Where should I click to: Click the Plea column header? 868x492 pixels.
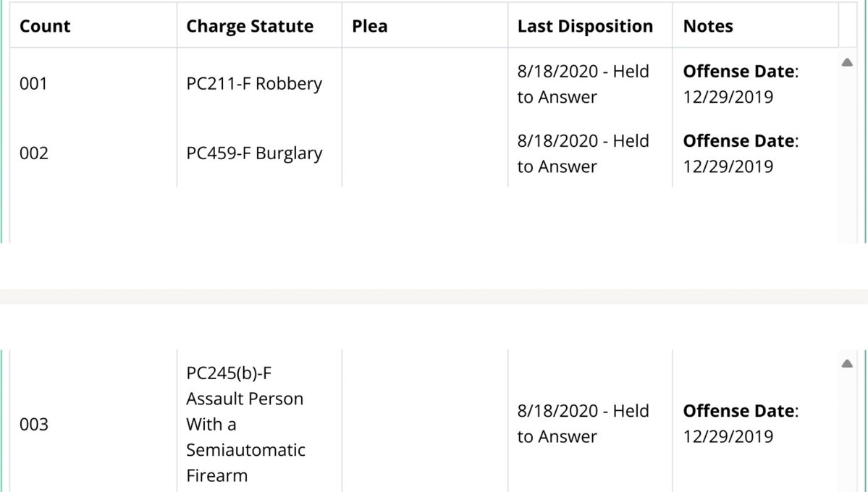[x=369, y=27]
